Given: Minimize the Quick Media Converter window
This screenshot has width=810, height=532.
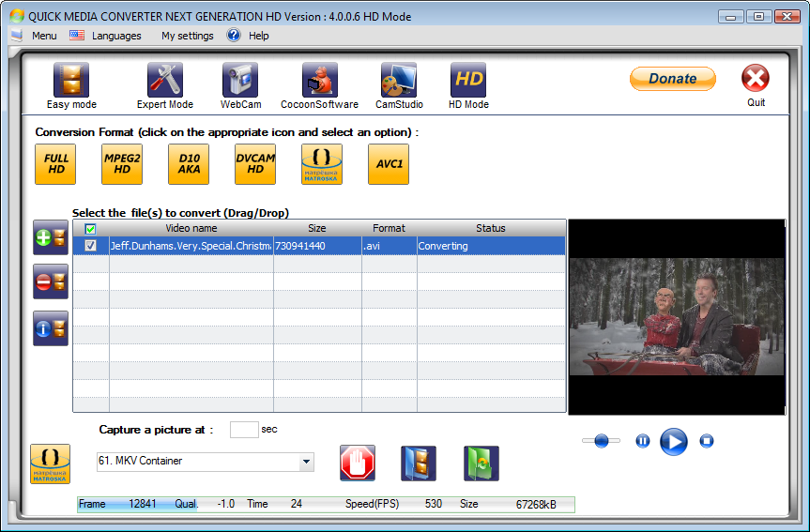Looking at the screenshot, I should [731, 17].
